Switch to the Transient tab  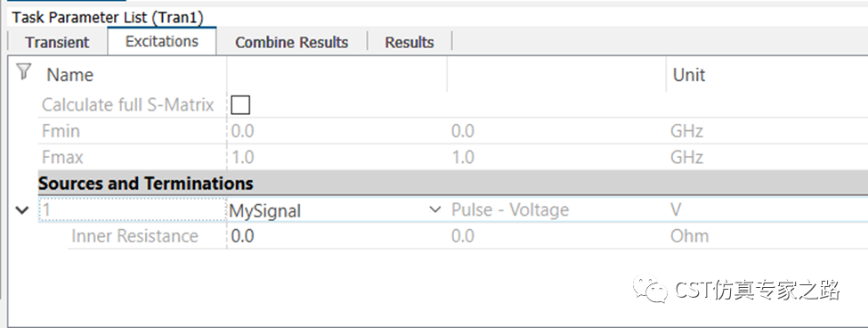pyautogui.click(x=58, y=43)
